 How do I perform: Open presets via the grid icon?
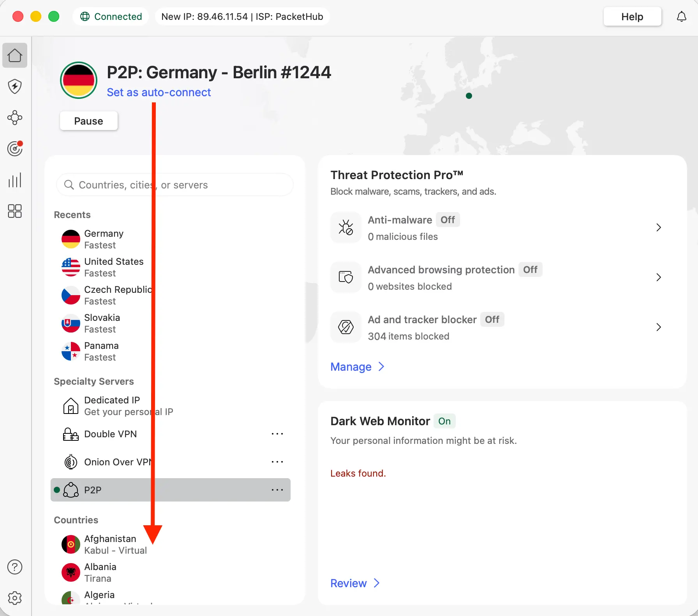14,211
